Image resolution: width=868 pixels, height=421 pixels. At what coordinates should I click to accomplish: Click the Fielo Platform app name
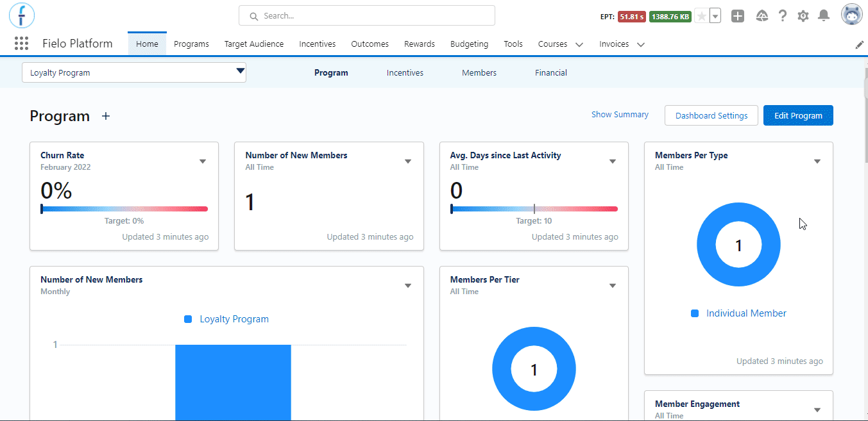[x=78, y=44]
